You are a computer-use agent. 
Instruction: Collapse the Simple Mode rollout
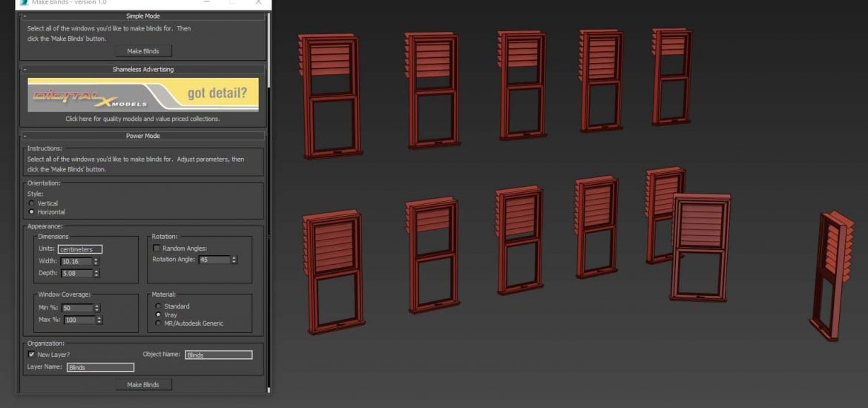(x=24, y=16)
